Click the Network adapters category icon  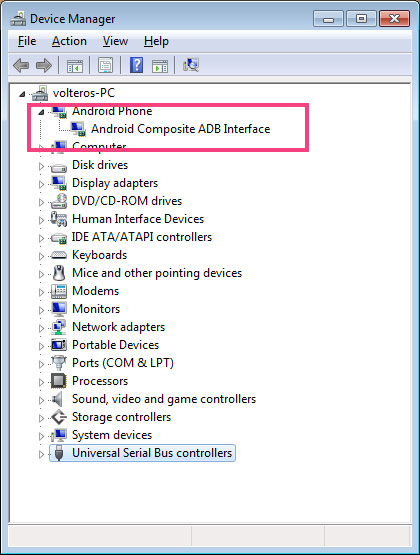[x=59, y=327]
